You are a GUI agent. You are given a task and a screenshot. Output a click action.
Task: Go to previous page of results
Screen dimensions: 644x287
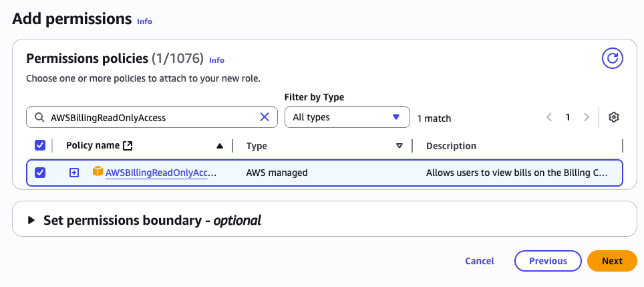(549, 117)
